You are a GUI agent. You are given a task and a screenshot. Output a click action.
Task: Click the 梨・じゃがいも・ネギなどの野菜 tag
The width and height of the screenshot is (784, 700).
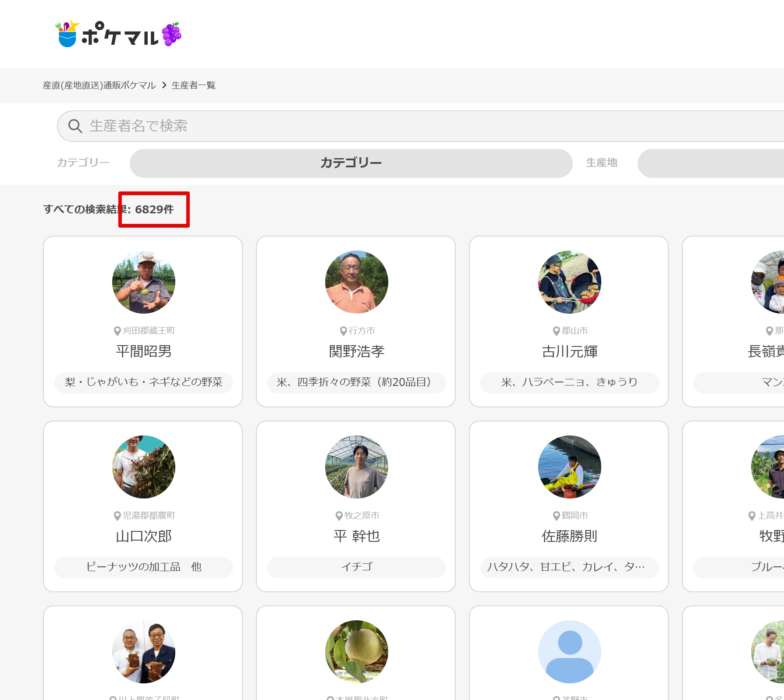[x=144, y=382]
